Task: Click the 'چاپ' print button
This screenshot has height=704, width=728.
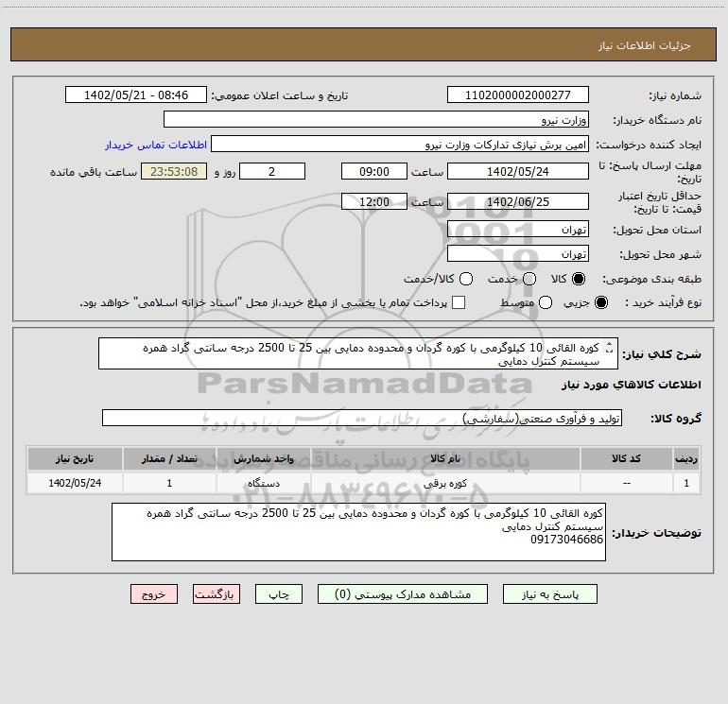Action: pyautogui.click(x=279, y=594)
